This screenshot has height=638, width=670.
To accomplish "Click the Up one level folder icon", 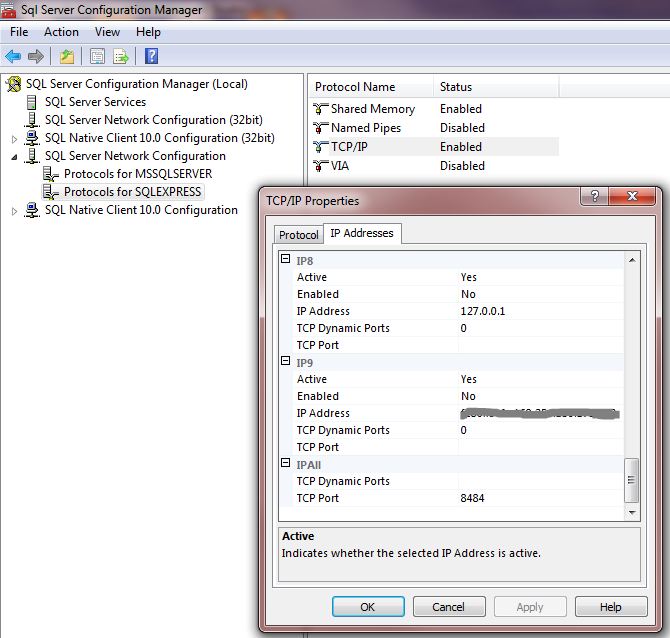I will click(x=67, y=56).
